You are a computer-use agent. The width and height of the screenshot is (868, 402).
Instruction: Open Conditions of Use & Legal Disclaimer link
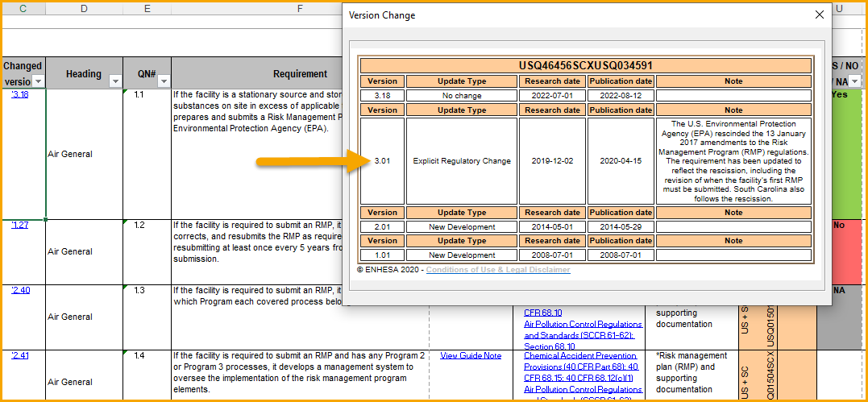[x=497, y=270]
